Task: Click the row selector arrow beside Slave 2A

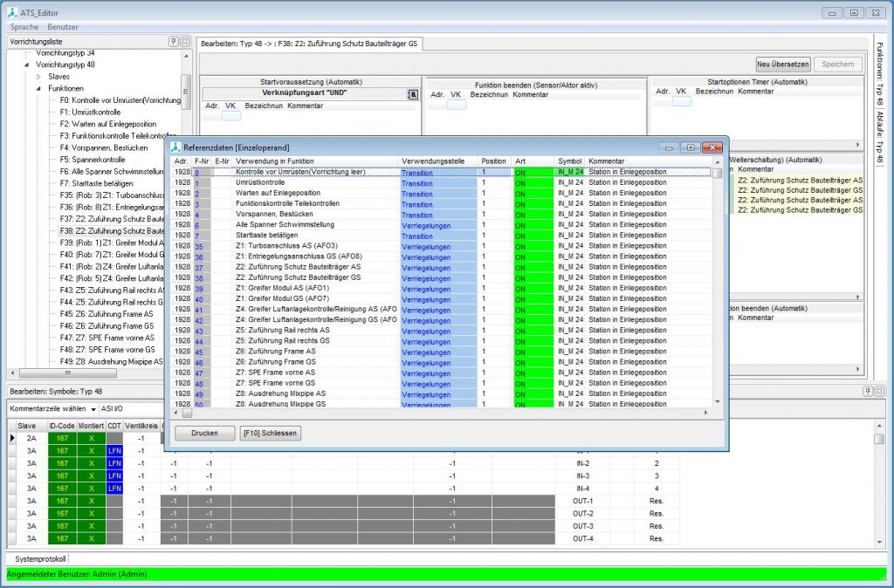Action: pyautogui.click(x=12, y=438)
